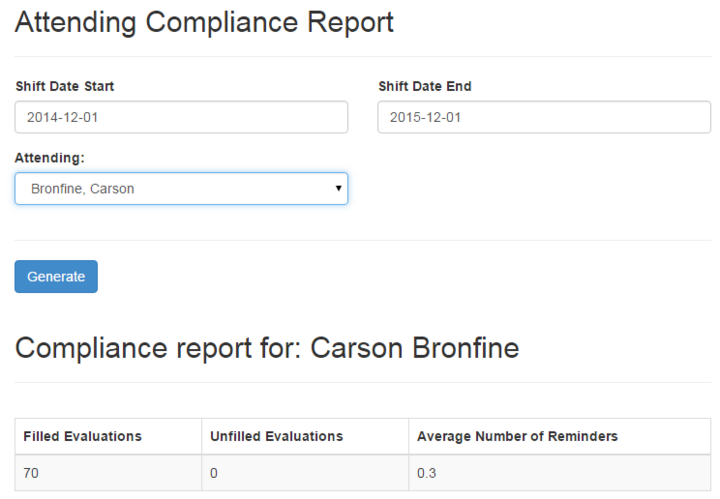720x499 pixels.
Task: Click the Shift Date Start label
Action: (65, 86)
